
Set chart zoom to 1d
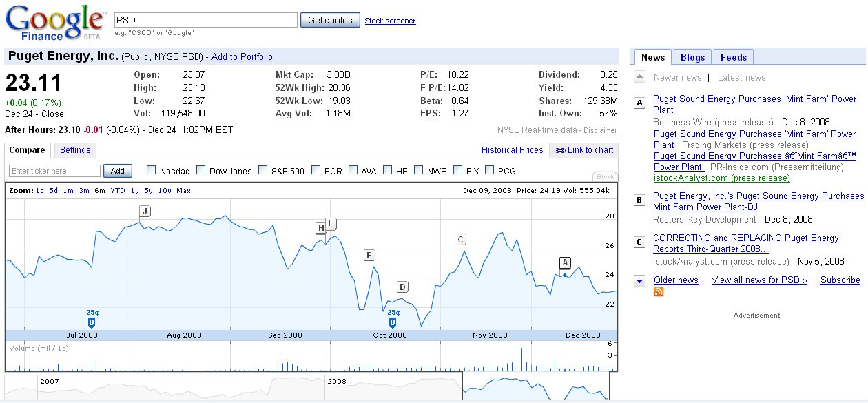[x=40, y=190]
